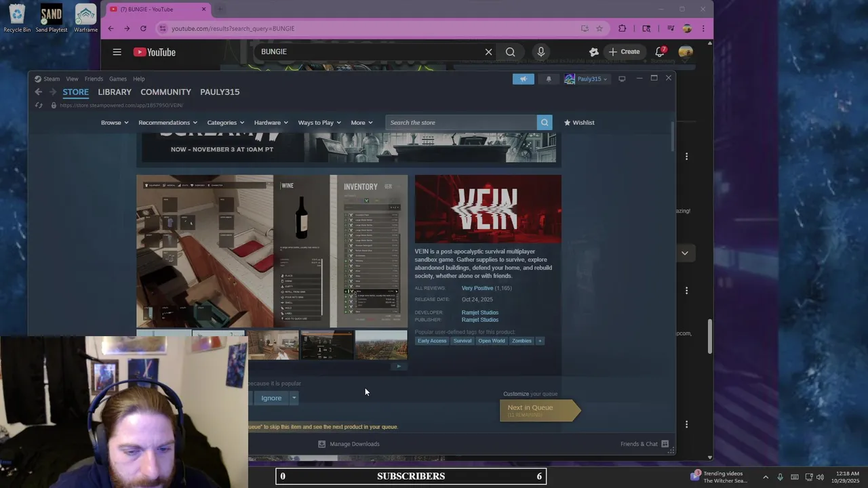Image resolution: width=868 pixels, height=488 pixels.
Task: Expand Ways to Play dropdown
Action: coord(320,123)
